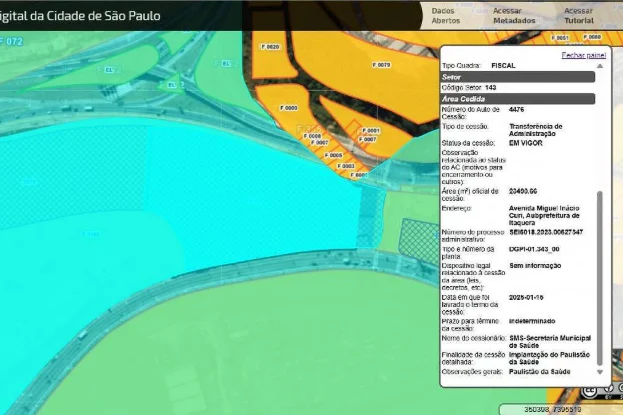Close the info panel via Fechar painel
Screen dimensions: 623x415
pyautogui.click(x=583, y=55)
